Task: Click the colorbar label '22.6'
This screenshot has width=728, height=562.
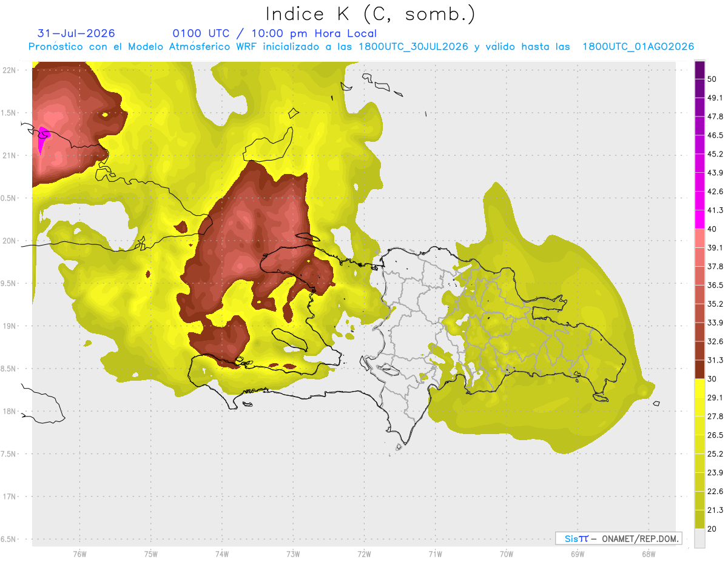Action: (715, 491)
